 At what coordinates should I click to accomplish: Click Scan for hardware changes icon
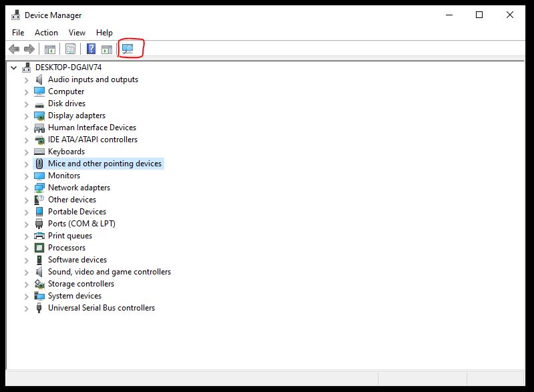point(127,49)
